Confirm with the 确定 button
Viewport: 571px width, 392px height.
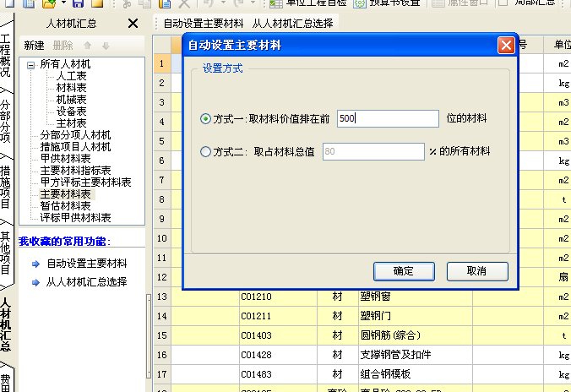pyautogui.click(x=404, y=271)
